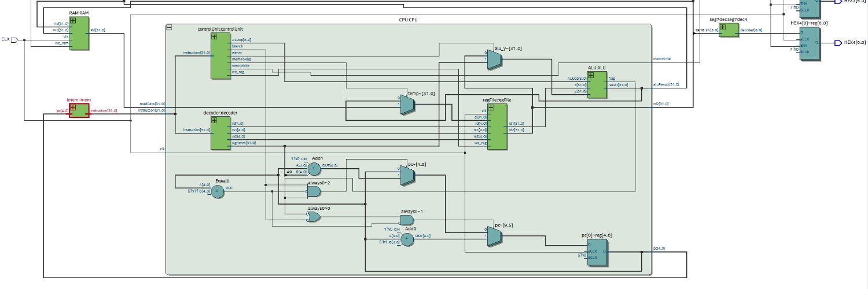The width and height of the screenshot is (868, 289).
Task: Select the Add1 adder circle
Action: [314, 168]
